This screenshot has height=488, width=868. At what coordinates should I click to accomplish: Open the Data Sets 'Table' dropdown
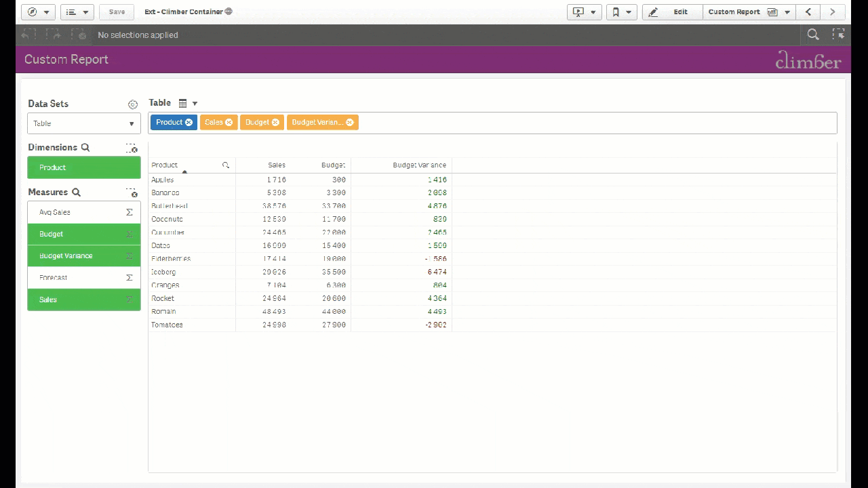(84, 123)
